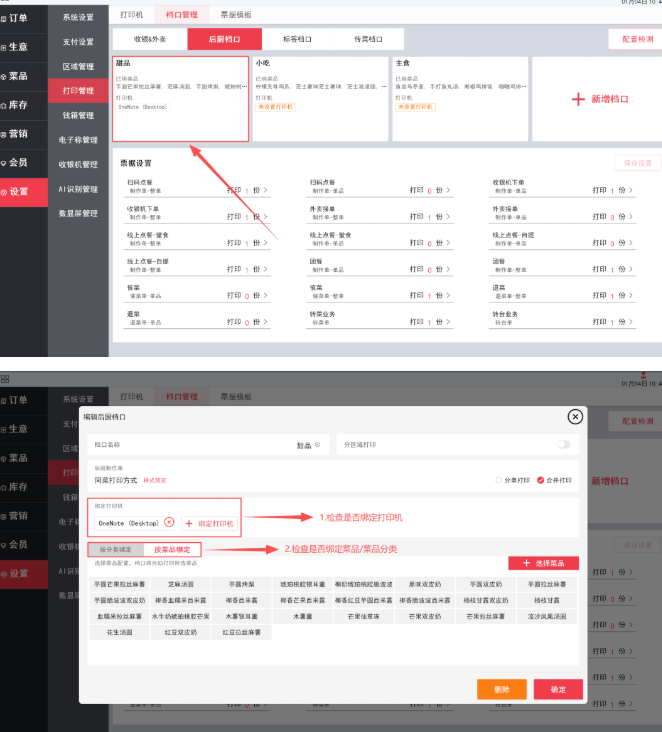
Task: Select the 原味双皮奶 dish chip
Action: click(x=425, y=584)
